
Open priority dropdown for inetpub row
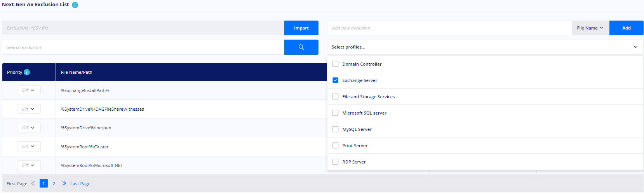click(x=29, y=128)
